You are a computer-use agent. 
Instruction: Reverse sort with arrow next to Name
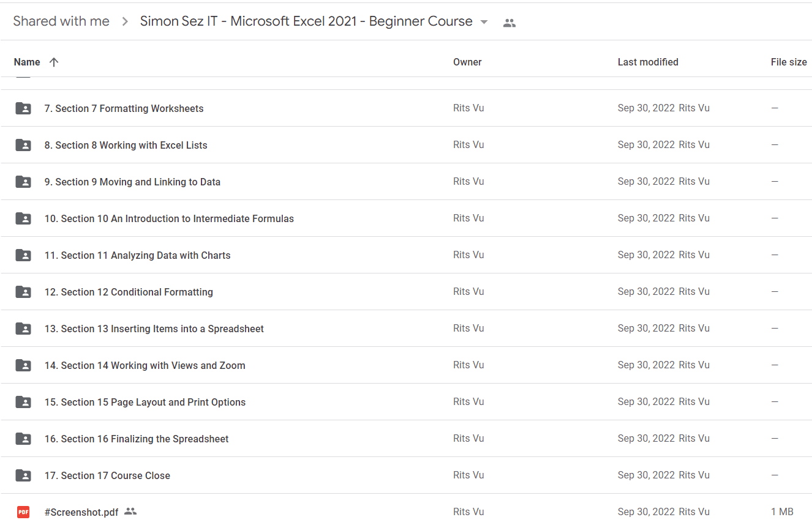coord(54,62)
